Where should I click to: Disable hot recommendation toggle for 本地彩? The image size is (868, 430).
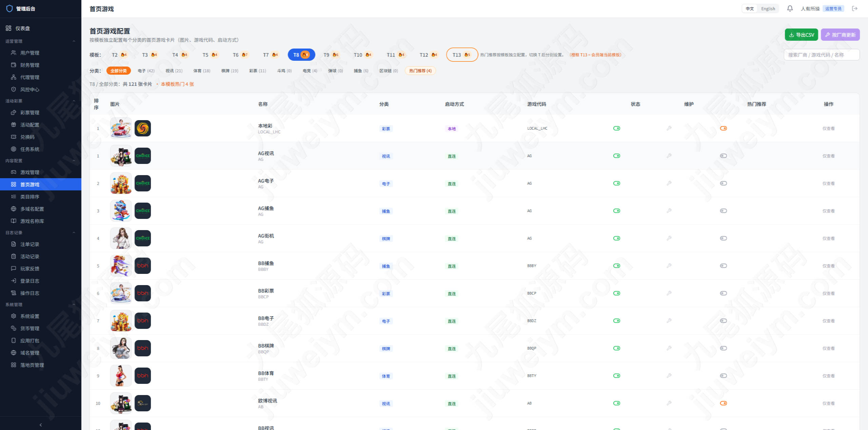click(724, 128)
